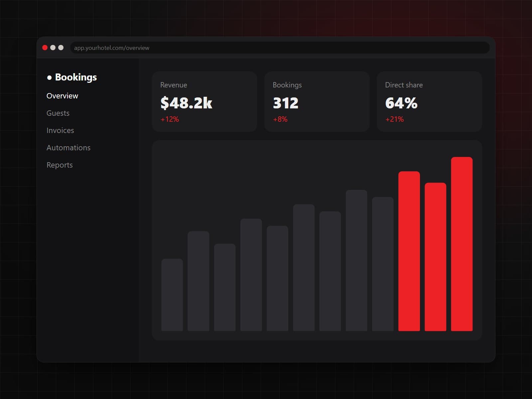Click the gray bar just before the red bars

click(x=383, y=264)
